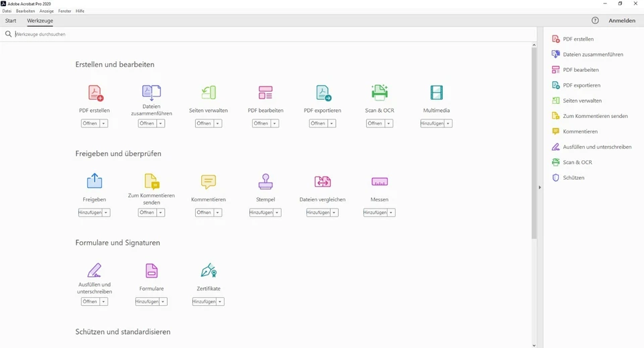
Task: Expand the dropdown arrow under Messen
Action: pos(391,213)
